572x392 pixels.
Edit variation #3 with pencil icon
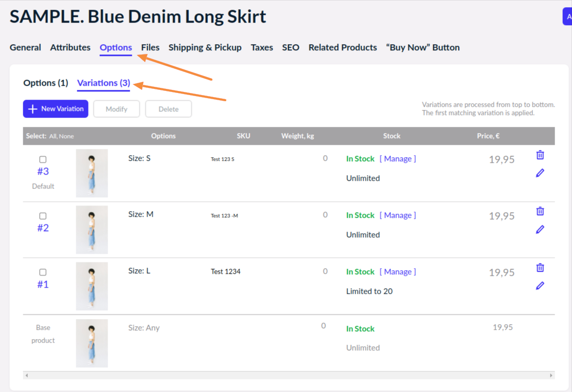[540, 173]
